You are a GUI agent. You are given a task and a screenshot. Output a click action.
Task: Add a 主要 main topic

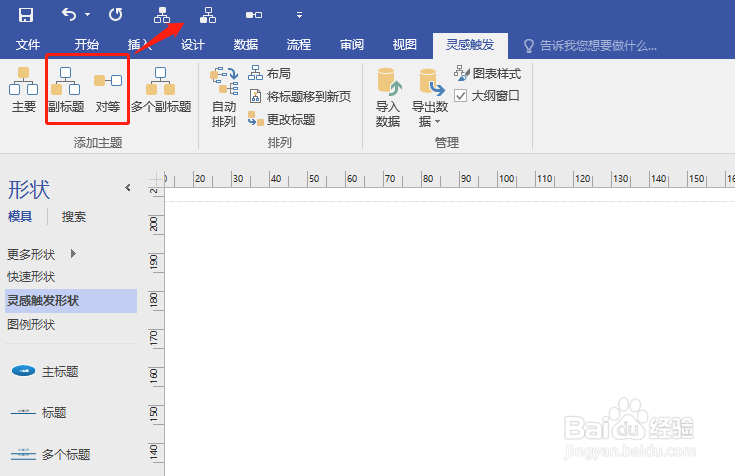point(23,90)
